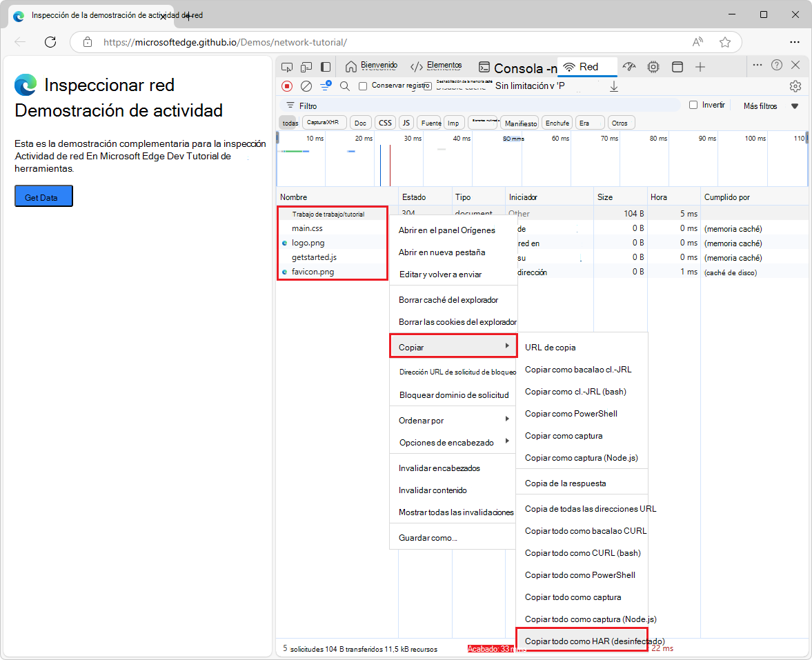Screen dimensions: 812x660
Task: Close the DevTools panel
Action: [x=796, y=66]
